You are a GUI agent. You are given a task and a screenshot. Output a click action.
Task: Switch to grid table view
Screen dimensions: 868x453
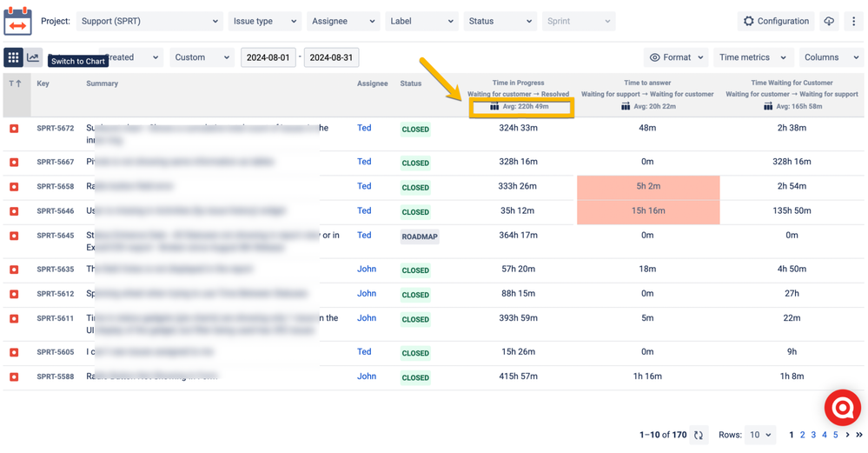(x=13, y=57)
